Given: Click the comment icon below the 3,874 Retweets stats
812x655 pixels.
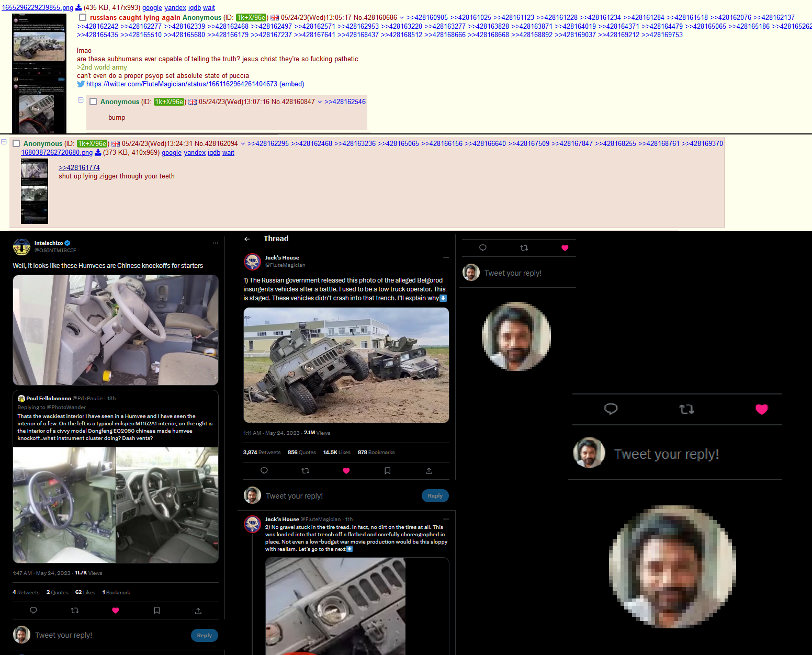Looking at the screenshot, I should [x=264, y=471].
